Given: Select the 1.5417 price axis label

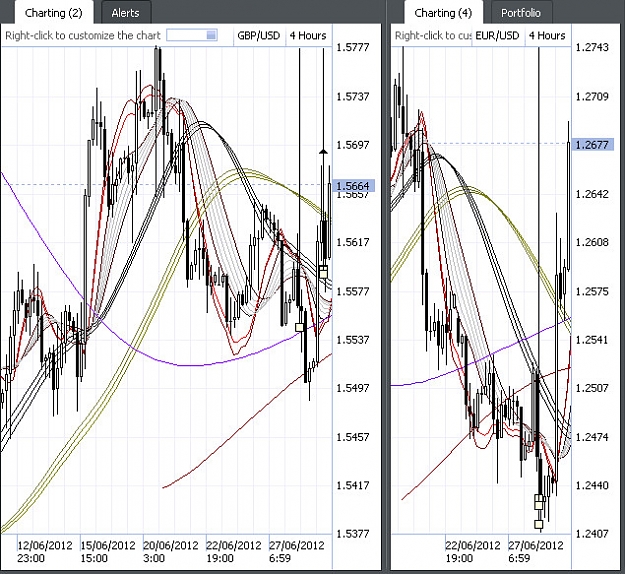Looking at the screenshot, I should point(353,486).
